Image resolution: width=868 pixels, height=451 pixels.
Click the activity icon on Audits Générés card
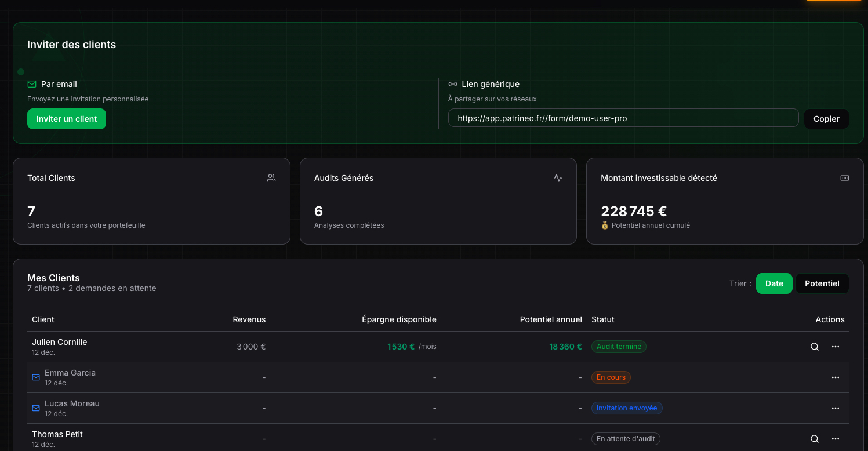pos(557,178)
